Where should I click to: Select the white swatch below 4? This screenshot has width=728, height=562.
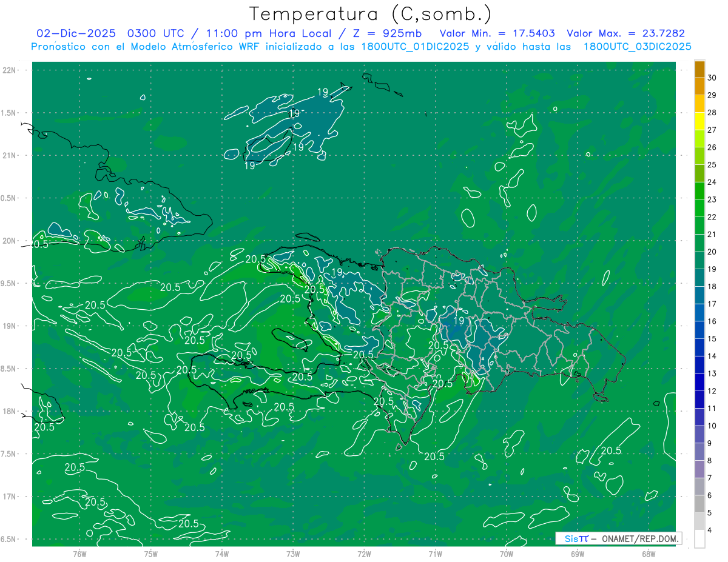(x=699, y=539)
